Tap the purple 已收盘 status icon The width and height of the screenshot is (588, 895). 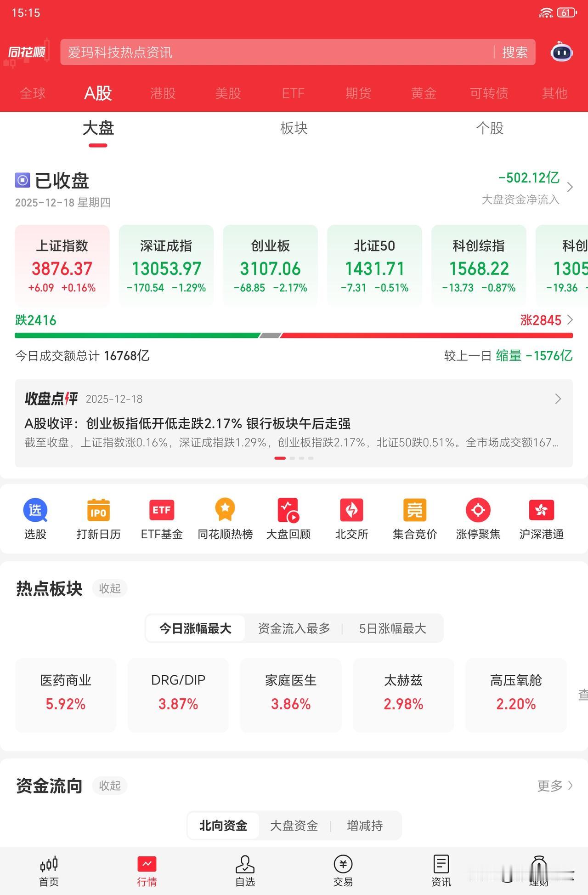click(x=23, y=180)
